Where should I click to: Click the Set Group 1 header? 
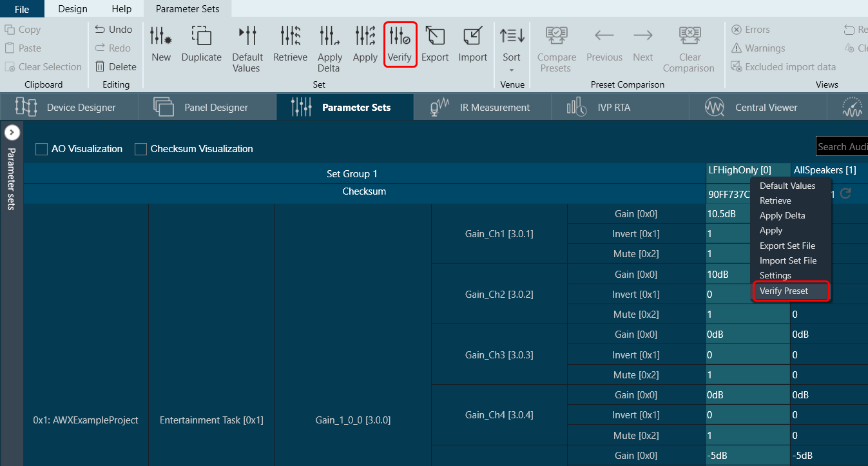[x=352, y=174]
